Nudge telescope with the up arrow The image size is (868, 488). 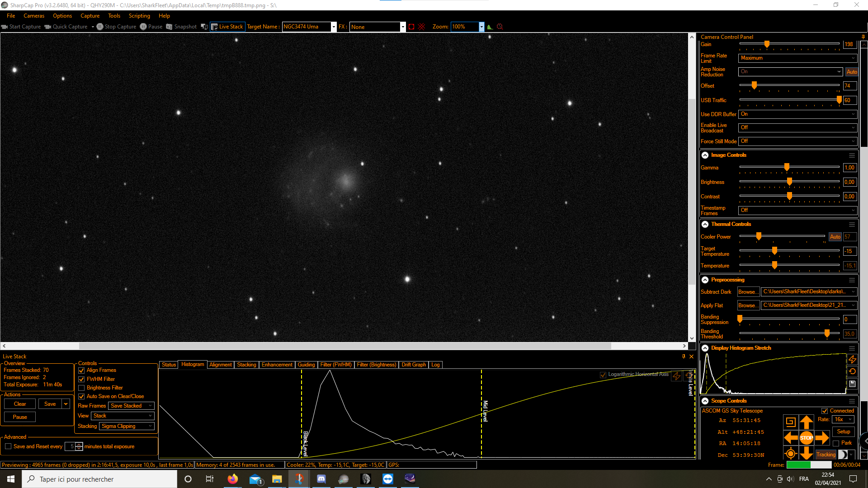click(806, 422)
